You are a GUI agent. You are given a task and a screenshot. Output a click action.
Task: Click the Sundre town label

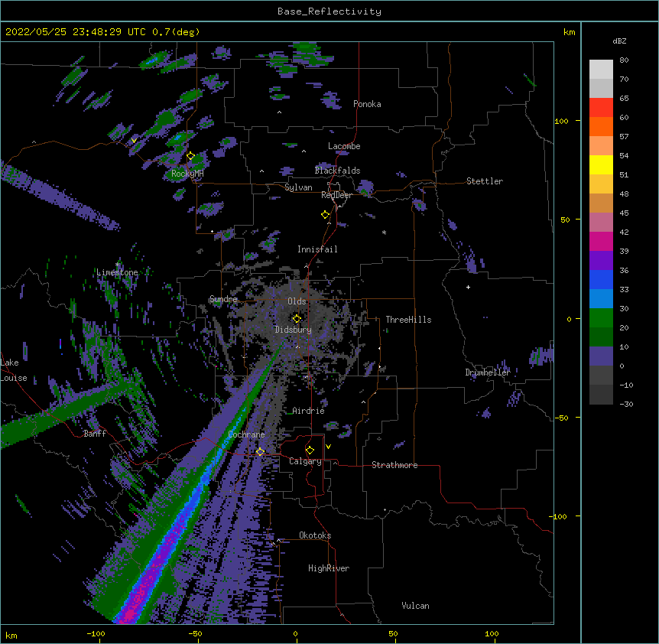(x=223, y=299)
